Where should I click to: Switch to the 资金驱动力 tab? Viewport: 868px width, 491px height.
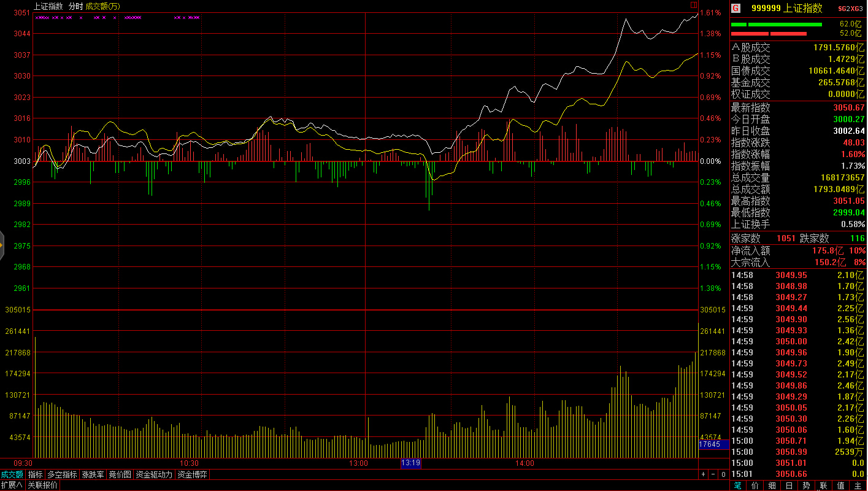pos(154,474)
